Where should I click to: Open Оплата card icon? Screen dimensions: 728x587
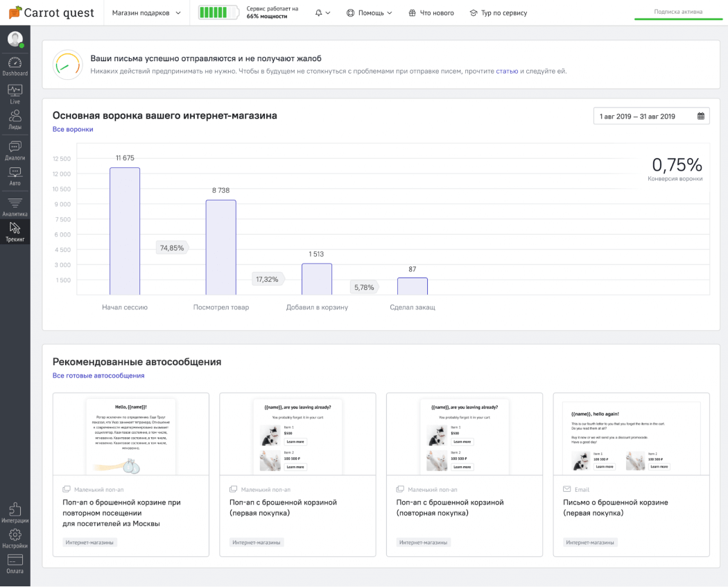click(x=15, y=561)
